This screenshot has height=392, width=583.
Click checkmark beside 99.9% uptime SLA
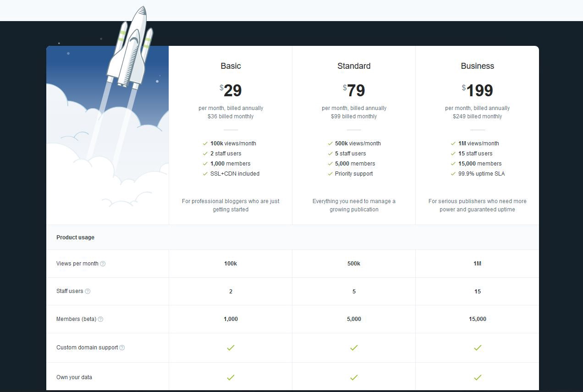point(453,174)
